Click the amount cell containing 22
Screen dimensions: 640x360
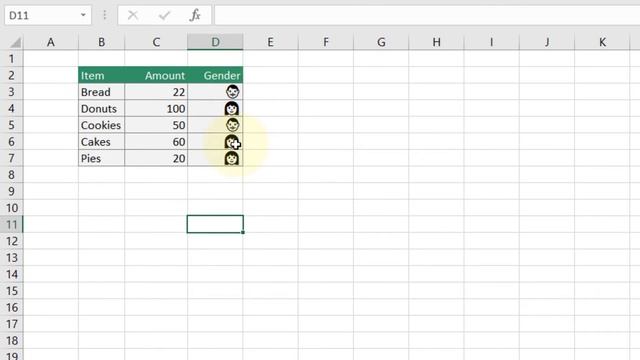point(156,92)
